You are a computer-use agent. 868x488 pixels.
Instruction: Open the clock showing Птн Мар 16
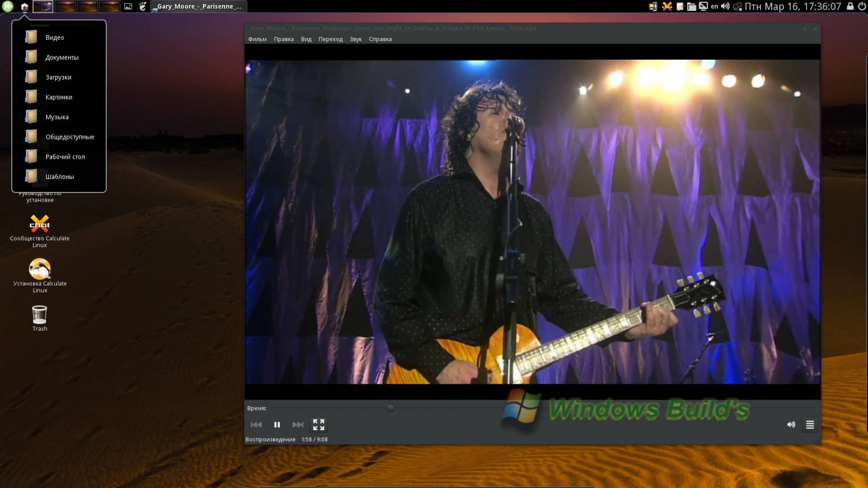pyautogui.click(x=793, y=7)
